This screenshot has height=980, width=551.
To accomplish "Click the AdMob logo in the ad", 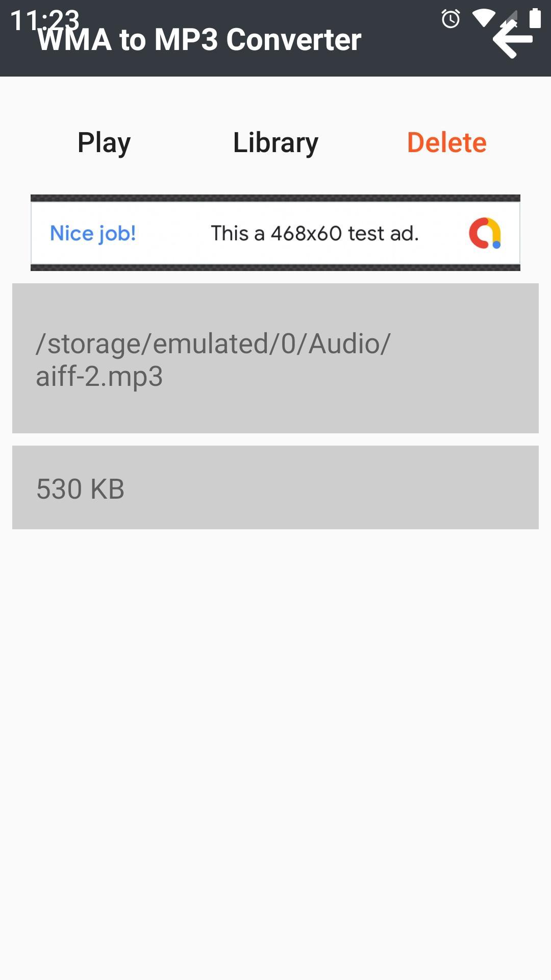I will coord(485,233).
